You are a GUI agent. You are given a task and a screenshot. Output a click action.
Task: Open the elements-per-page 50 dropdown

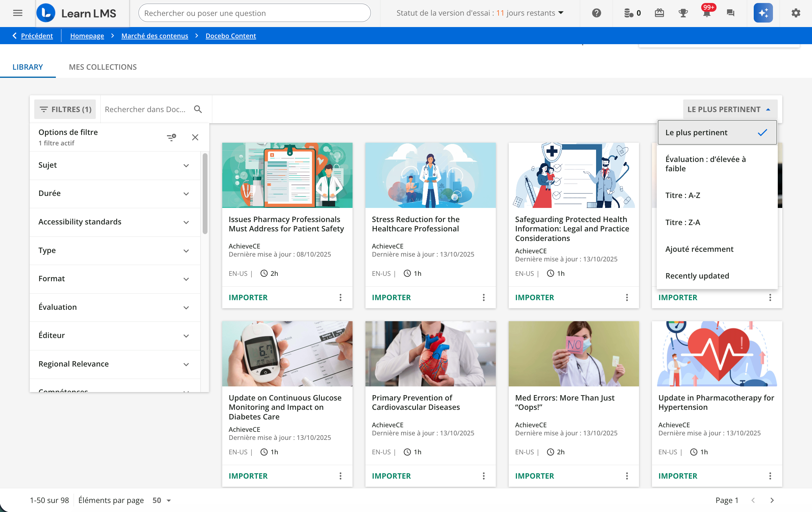tap(162, 500)
